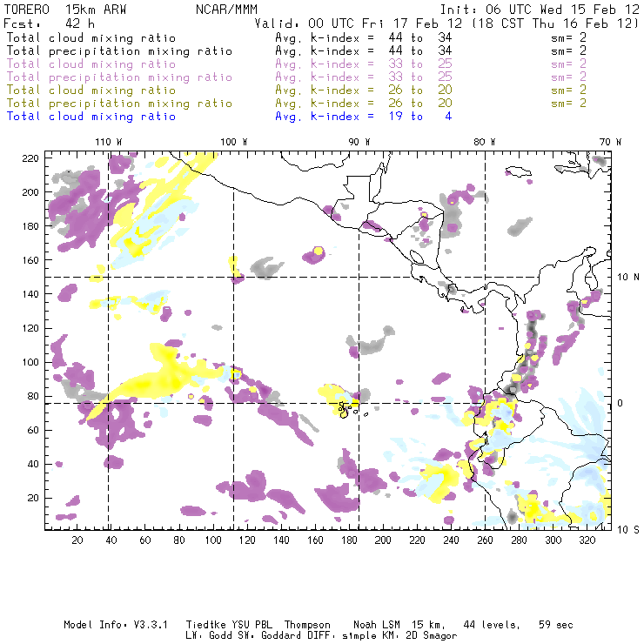This screenshot has width=644, height=644.
Task: Click the "80" tick label on vertical axis
Action: [33, 396]
